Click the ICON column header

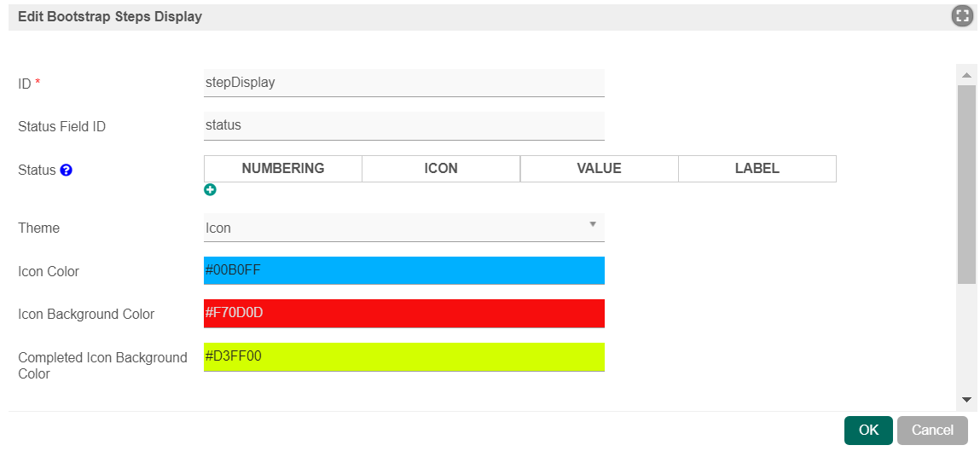(441, 169)
